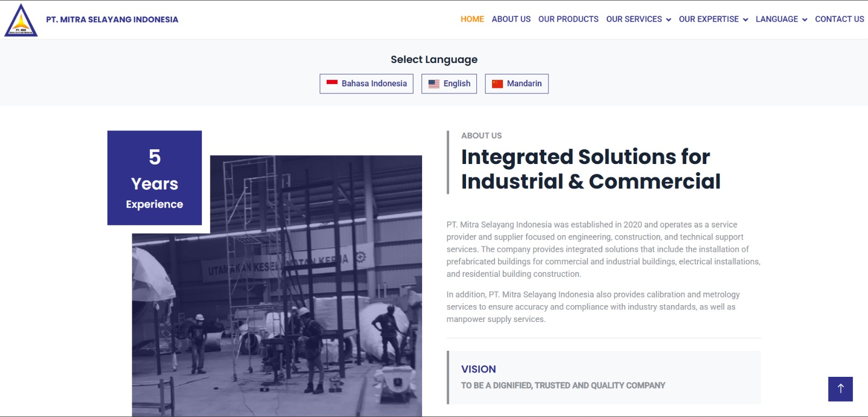
Task: Click the China flag icon
Action: pyautogui.click(x=497, y=84)
